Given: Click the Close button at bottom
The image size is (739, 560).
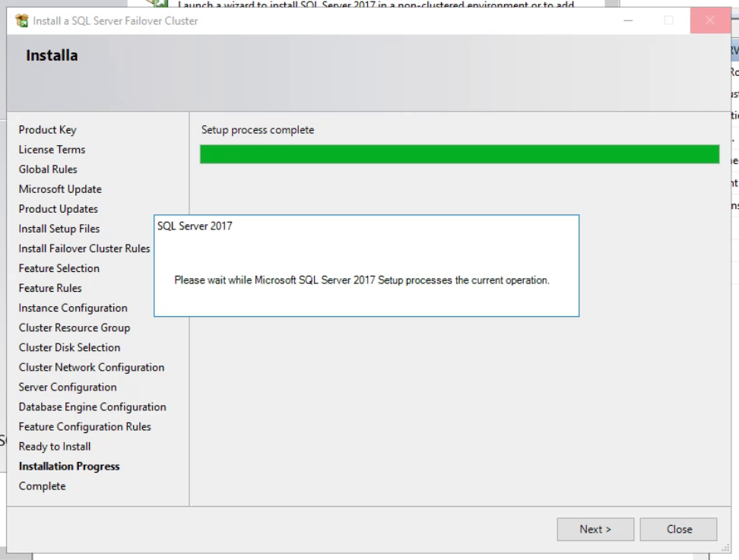Looking at the screenshot, I should 679,530.
